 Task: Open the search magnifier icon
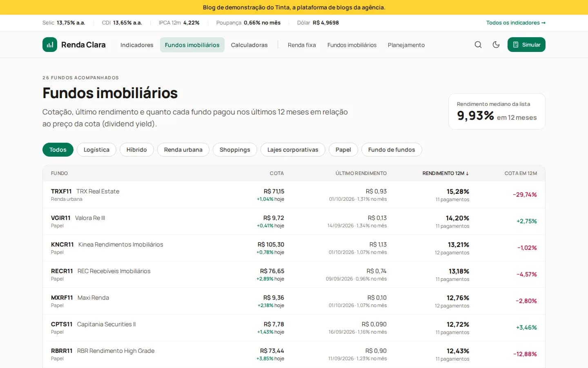(x=478, y=45)
